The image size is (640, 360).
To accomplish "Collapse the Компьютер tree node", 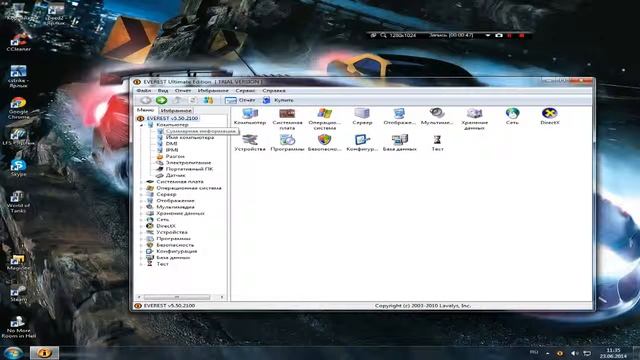I will (x=142, y=125).
